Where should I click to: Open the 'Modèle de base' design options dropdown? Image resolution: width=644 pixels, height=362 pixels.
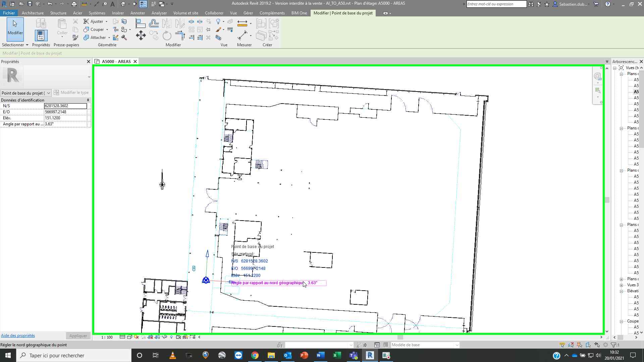[x=425, y=345]
